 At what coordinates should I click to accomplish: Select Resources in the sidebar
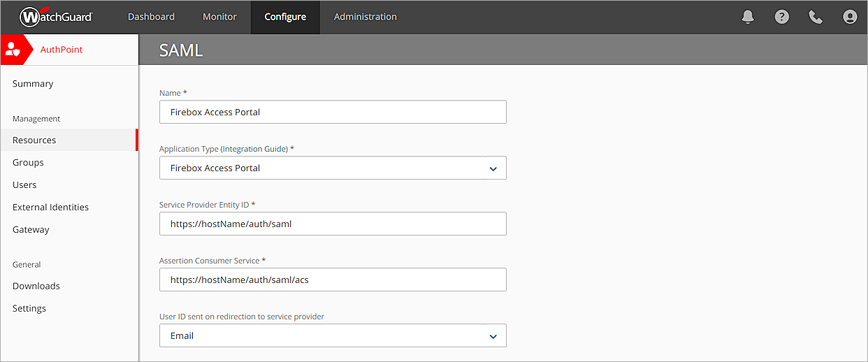pos(34,140)
